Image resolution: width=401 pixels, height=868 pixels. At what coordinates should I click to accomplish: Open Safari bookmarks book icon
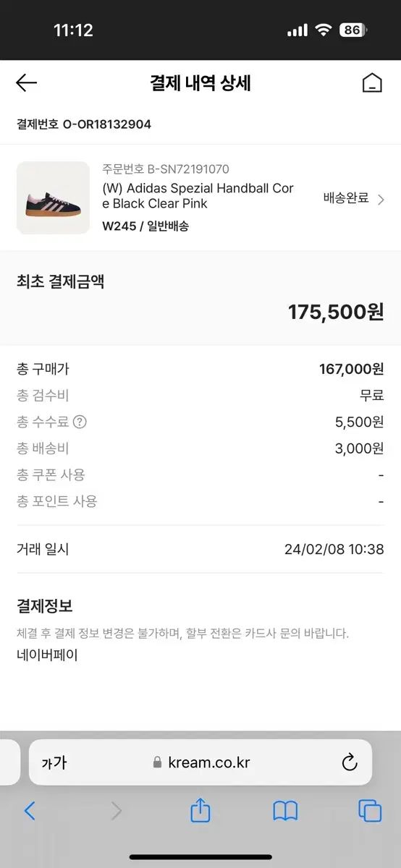[285, 811]
